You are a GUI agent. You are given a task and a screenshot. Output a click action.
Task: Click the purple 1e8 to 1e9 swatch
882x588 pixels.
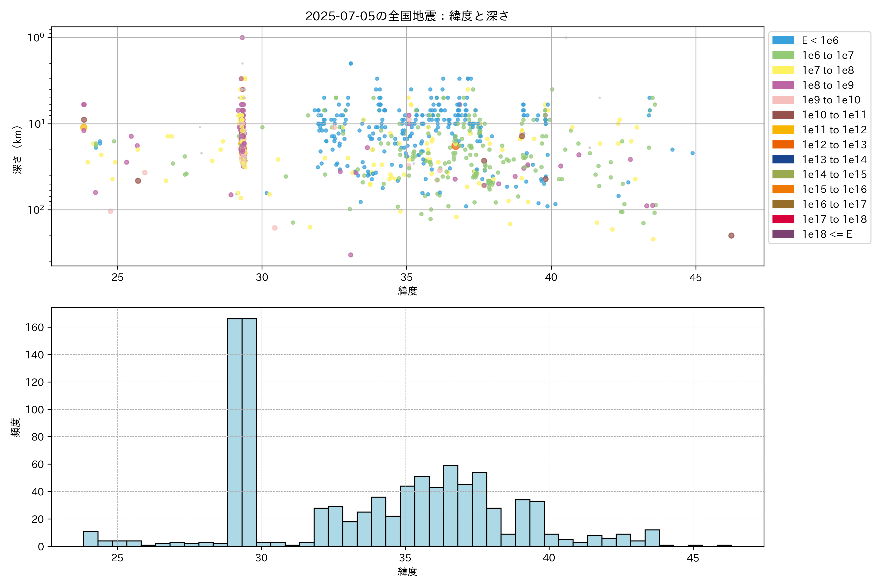tap(783, 85)
